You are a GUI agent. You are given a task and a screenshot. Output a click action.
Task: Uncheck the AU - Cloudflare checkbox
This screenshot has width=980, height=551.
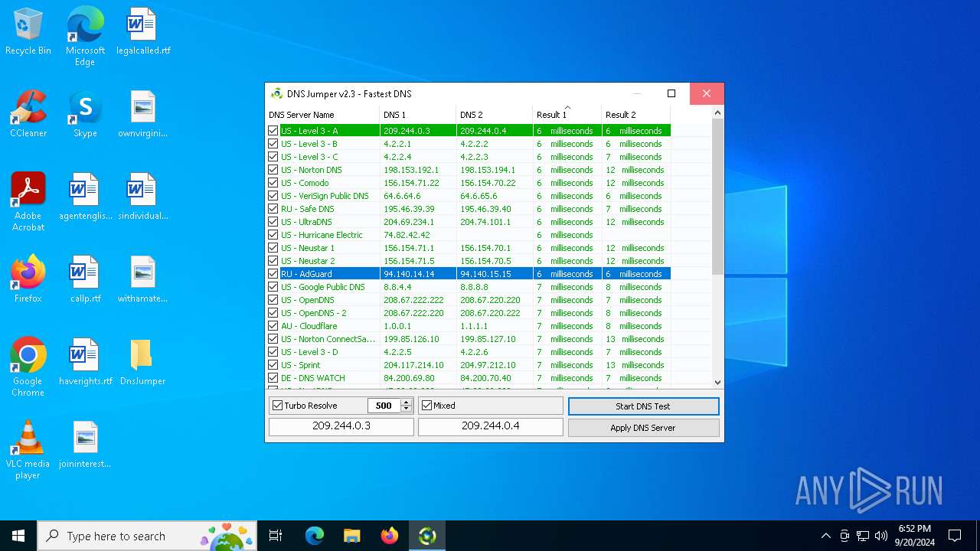273,326
